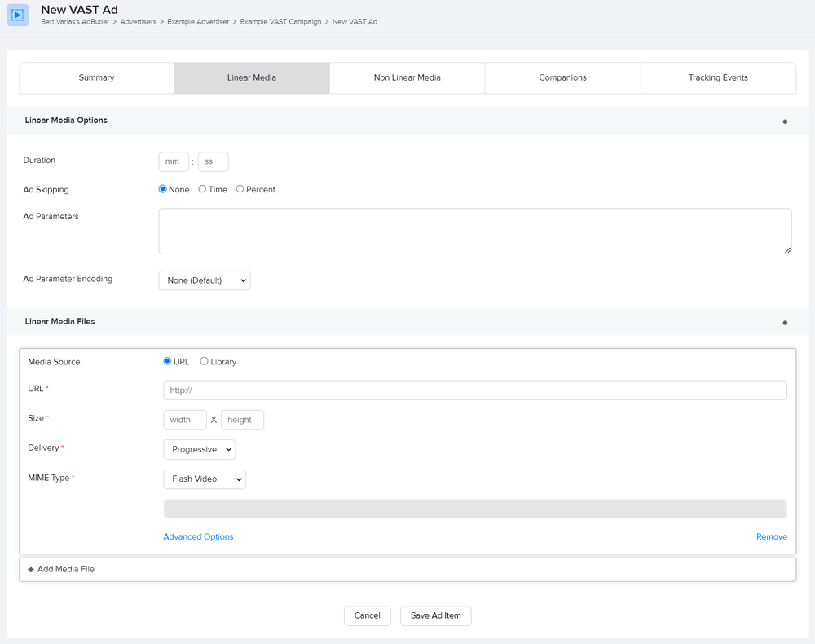Collapse the Linear Media Files section dot
This screenshot has height=644, width=815.
(785, 323)
